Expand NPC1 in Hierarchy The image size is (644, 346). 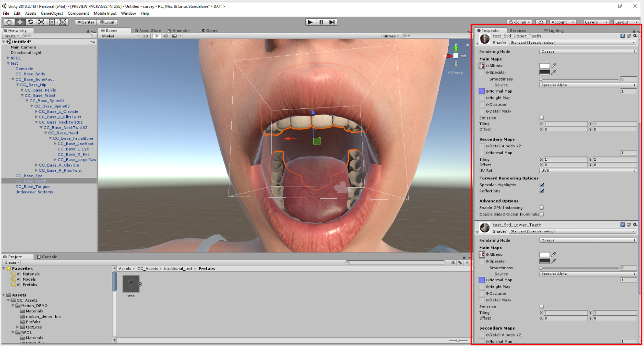click(8, 58)
